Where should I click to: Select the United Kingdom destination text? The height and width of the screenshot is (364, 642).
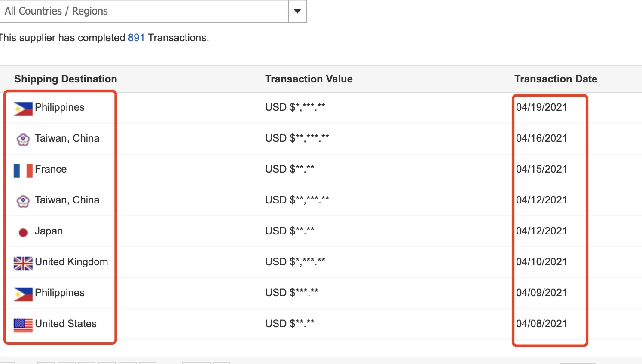71,262
